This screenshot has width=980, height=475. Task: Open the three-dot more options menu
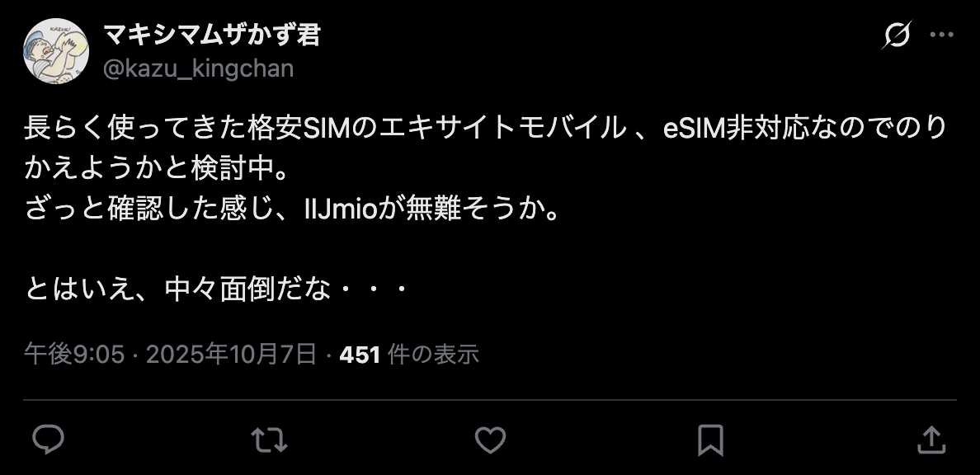(942, 35)
